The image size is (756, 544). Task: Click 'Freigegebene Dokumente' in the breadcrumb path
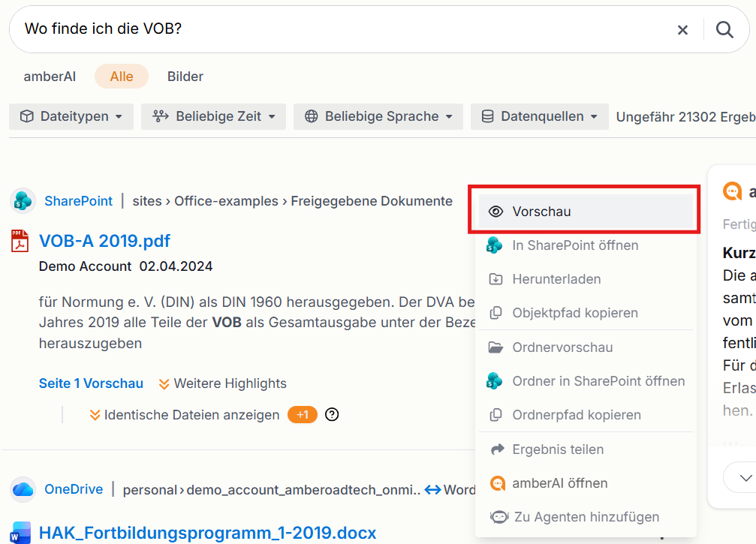[x=372, y=201]
